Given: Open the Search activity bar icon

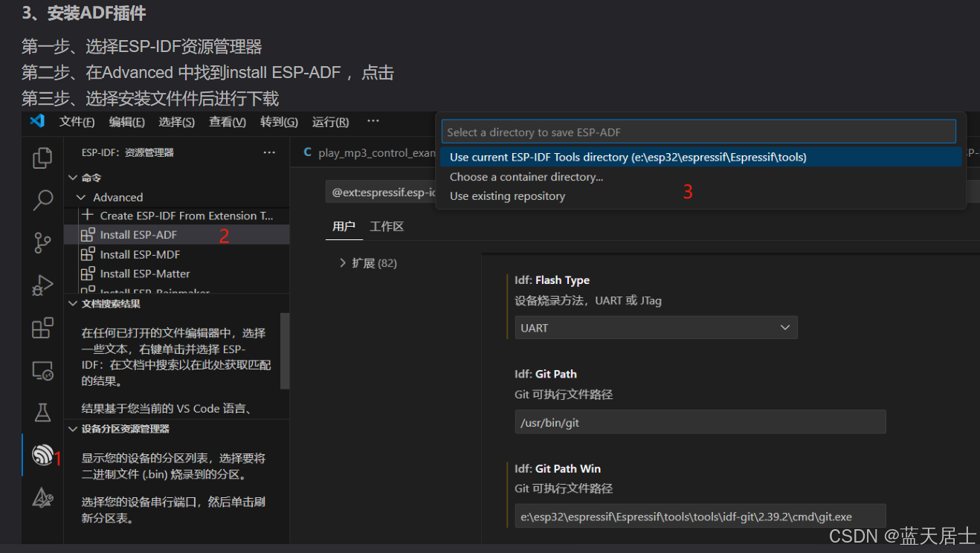Looking at the screenshot, I should pyautogui.click(x=43, y=199).
